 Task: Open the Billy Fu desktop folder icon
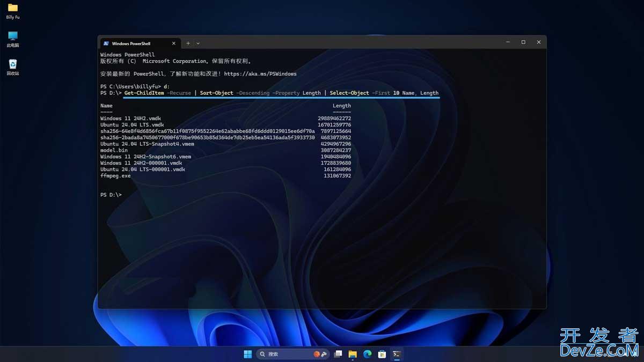(x=13, y=11)
